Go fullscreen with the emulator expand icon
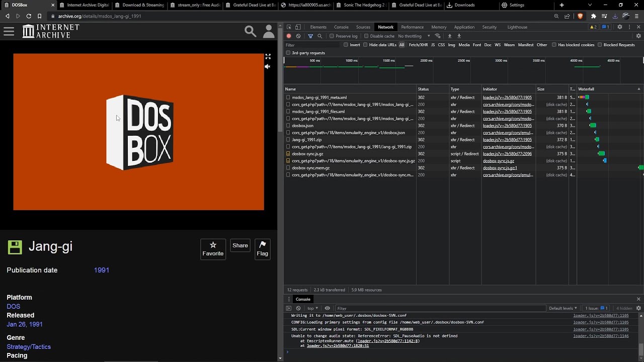The height and width of the screenshot is (362, 644). tap(268, 57)
